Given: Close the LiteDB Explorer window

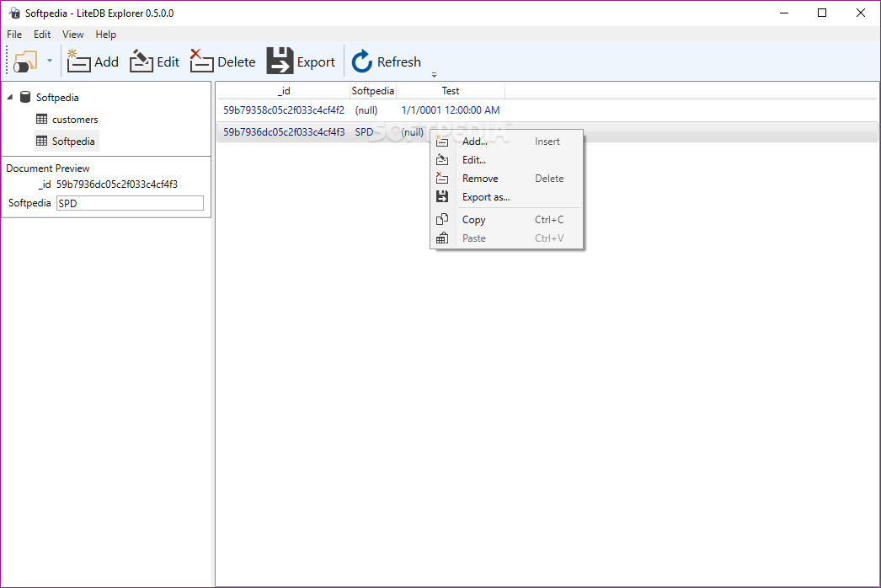Looking at the screenshot, I should coord(860,13).
